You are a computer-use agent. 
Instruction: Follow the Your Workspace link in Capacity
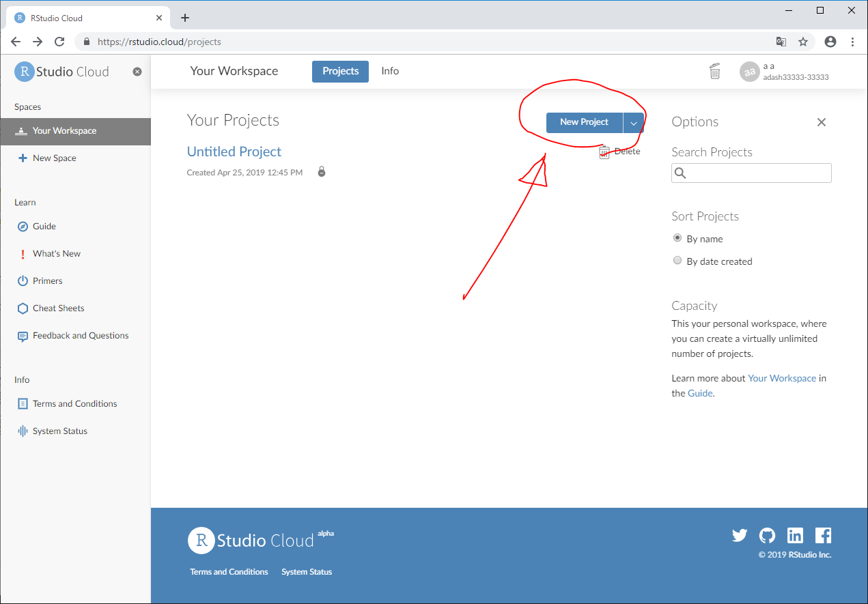point(782,378)
